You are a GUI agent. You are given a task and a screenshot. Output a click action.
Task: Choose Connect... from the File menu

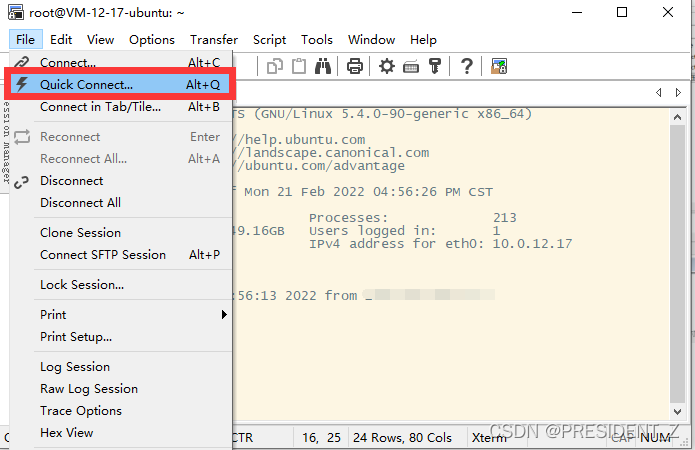(x=121, y=63)
